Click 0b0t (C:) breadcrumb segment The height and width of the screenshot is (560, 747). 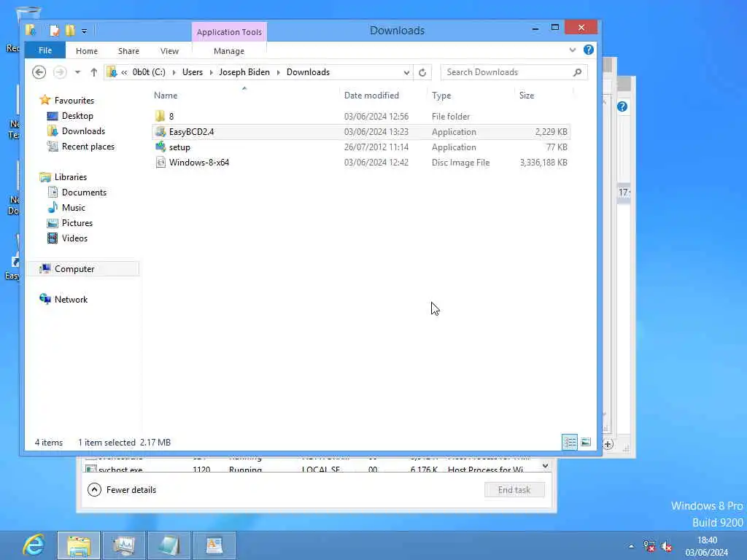click(x=149, y=72)
